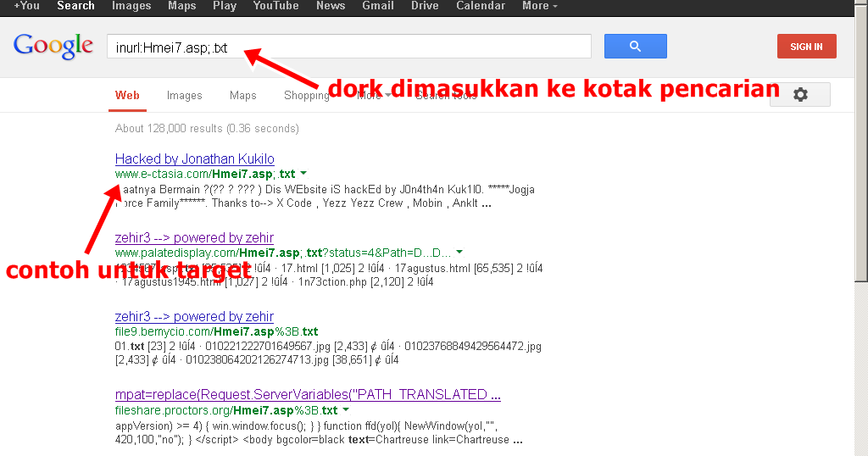Click the Google logo
868x456 pixels.
click(53, 47)
